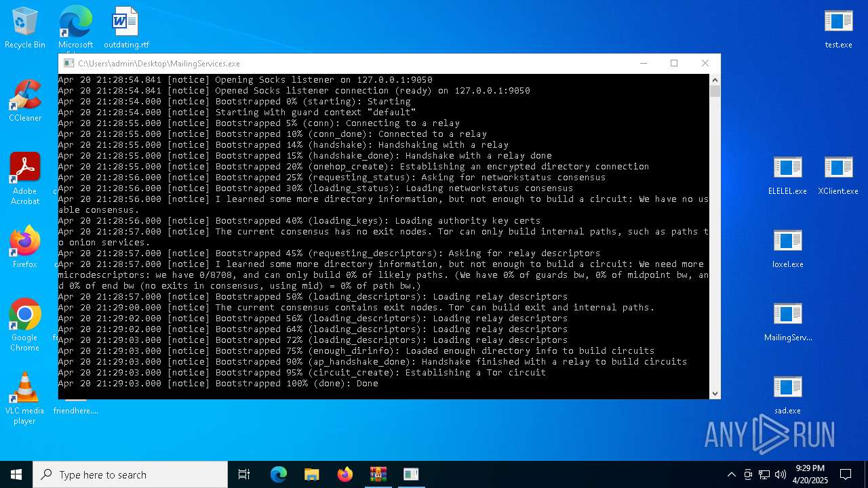Click the Windows Start button
Screen dimensions: 868x488
tap(16, 474)
